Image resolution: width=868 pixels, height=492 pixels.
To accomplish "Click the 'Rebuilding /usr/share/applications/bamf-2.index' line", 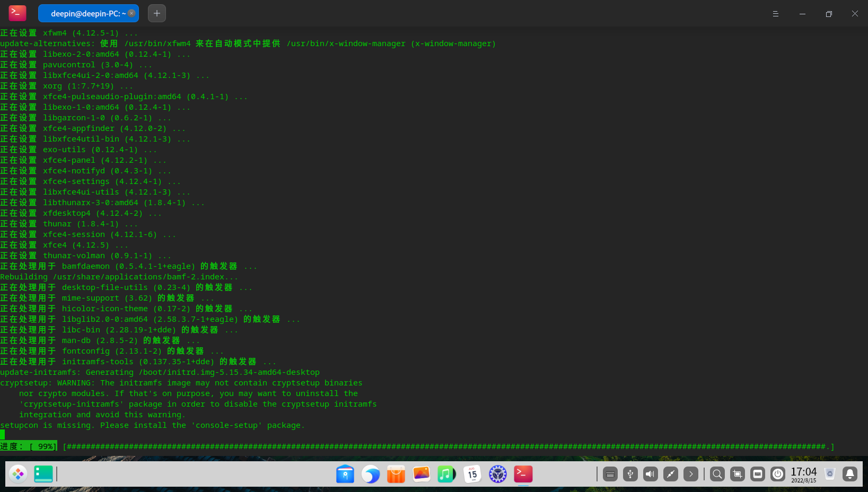I will (x=119, y=277).
